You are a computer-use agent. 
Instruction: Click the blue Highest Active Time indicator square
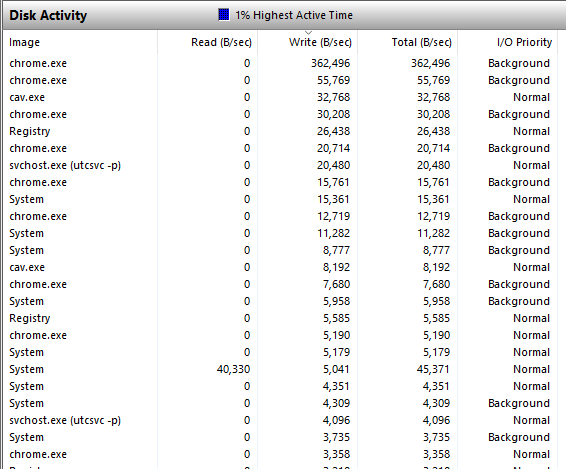point(224,15)
